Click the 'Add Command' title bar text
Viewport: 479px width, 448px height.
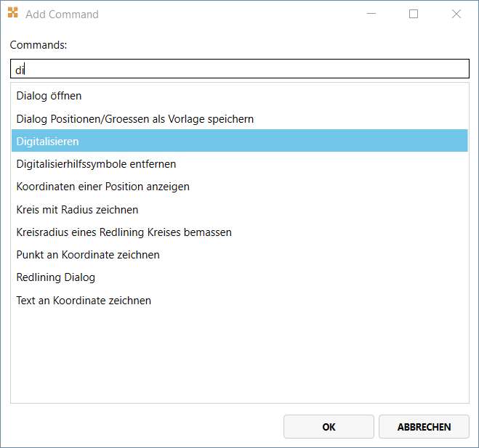pos(62,14)
